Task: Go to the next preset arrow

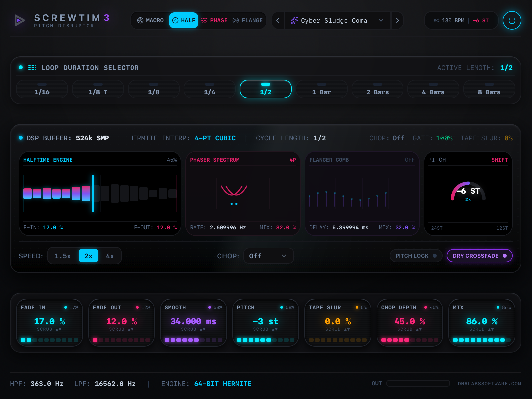Action: [x=397, y=20]
